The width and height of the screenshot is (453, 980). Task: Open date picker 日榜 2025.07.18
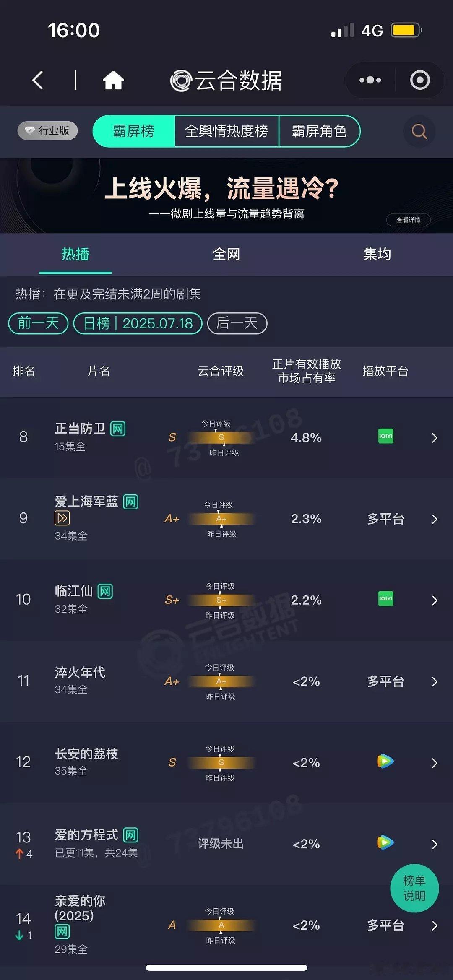(x=138, y=323)
